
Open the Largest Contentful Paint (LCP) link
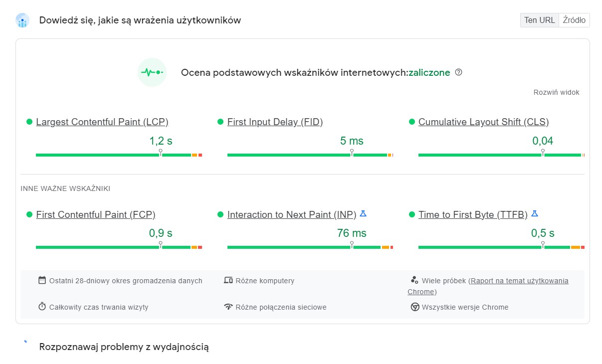point(102,122)
